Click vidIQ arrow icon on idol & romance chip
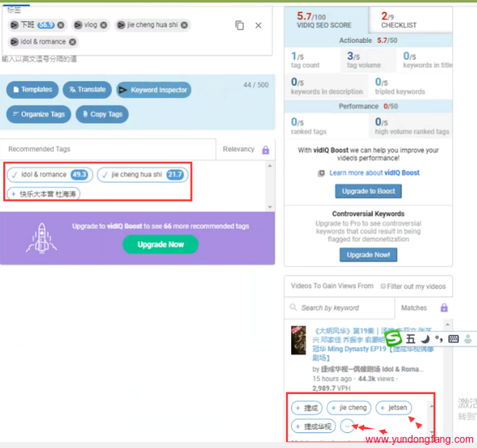The image size is (477, 448). [14, 42]
